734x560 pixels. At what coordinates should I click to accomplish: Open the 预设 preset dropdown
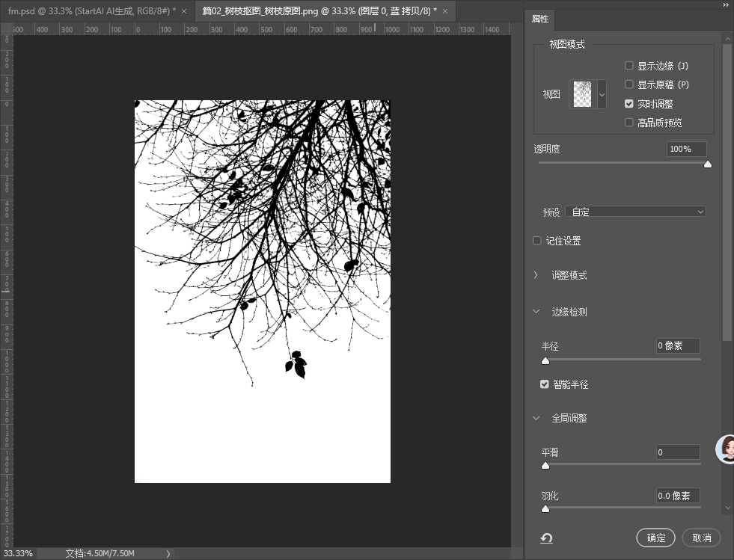click(x=636, y=212)
